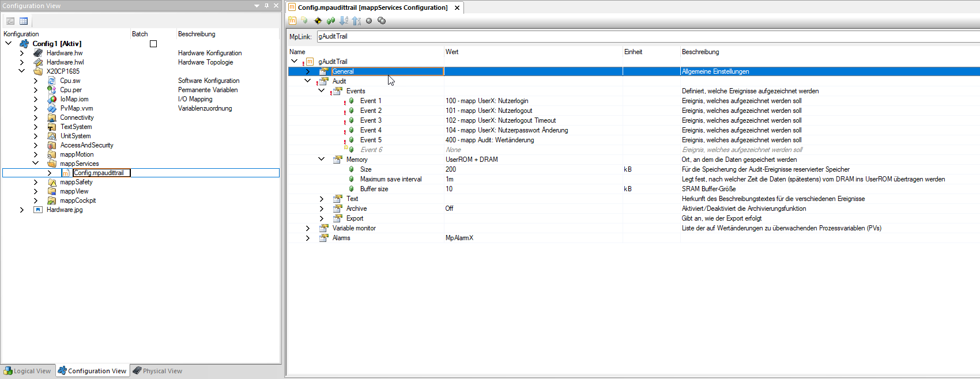This screenshot has height=379, width=980.
Task: Click the new mapp configuration toolbar icon
Action: click(292, 21)
